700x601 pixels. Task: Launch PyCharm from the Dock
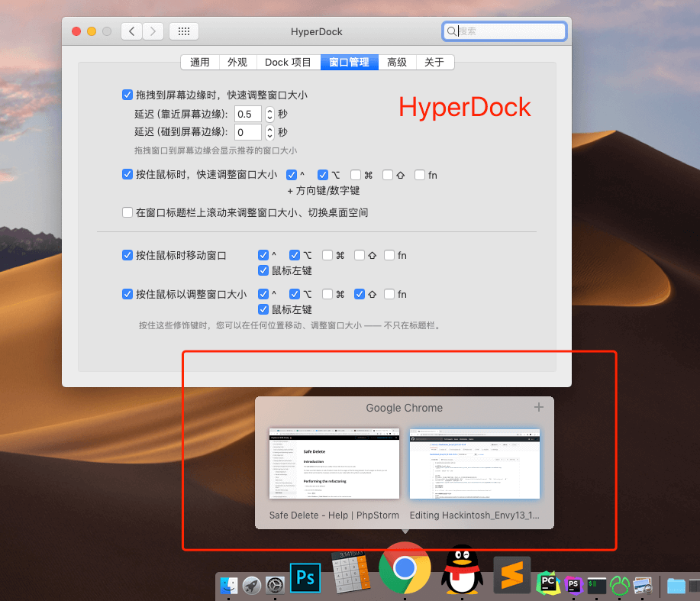(x=548, y=584)
